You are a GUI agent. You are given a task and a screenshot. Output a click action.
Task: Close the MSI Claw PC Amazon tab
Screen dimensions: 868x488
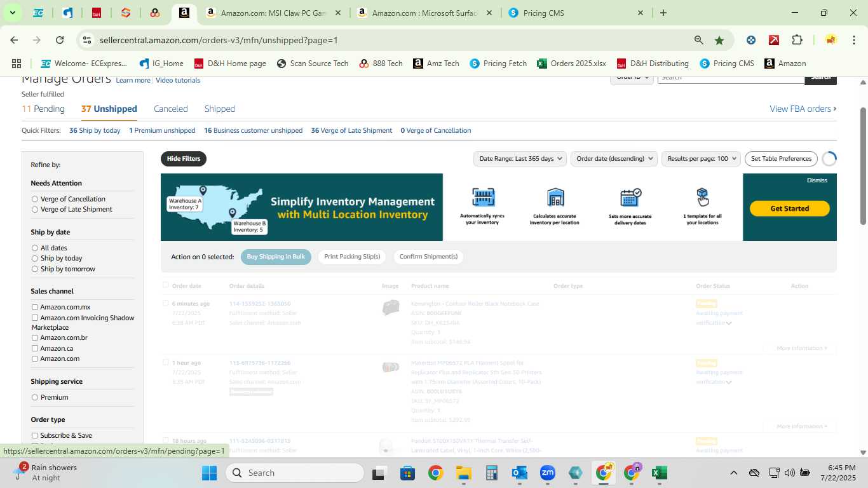coord(337,13)
